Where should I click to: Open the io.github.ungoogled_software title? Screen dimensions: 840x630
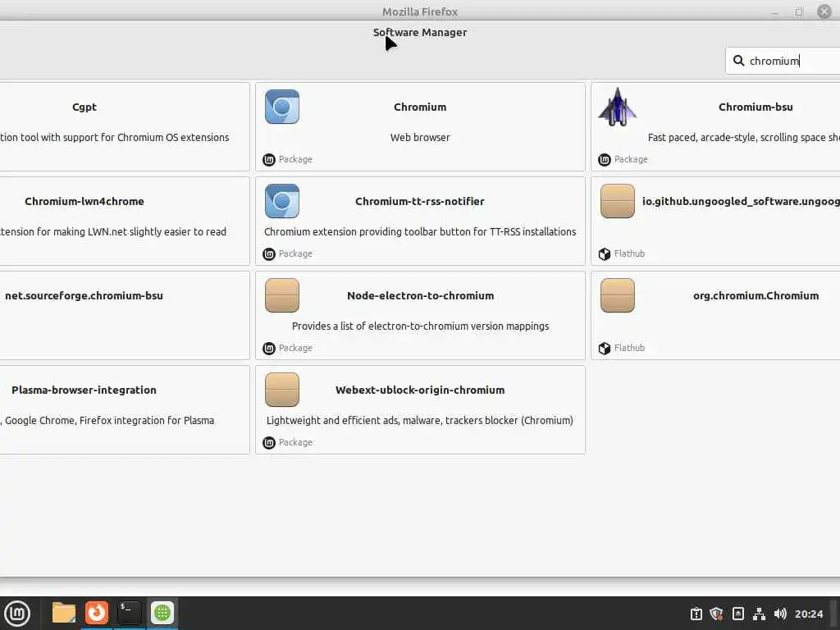tap(741, 202)
